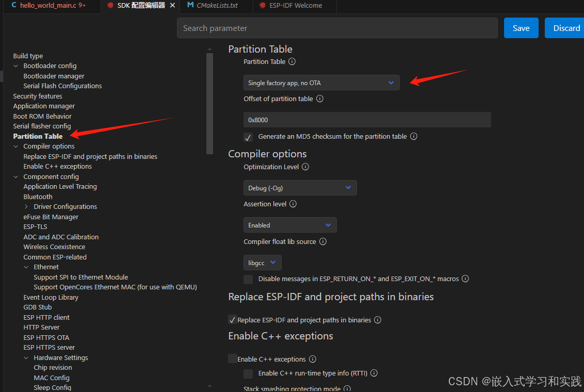Click the CMake M icon on CMakeLists.txt tab
Image resolution: width=584 pixels, height=392 pixels.
190,5
